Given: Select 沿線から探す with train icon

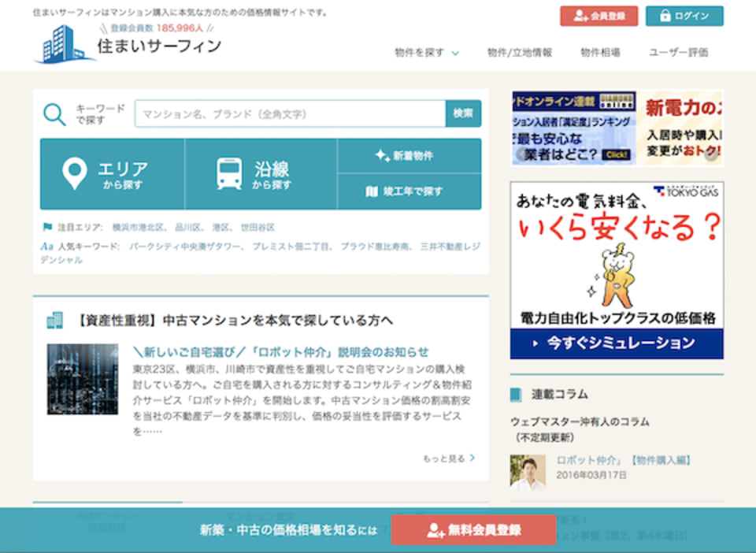Looking at the screenshot, I should (x=261, y=174).
